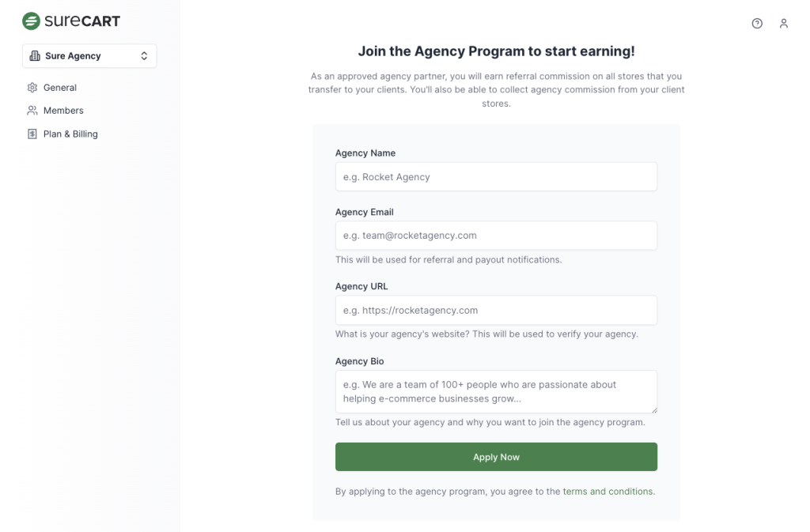Open the Members section
810x532 pixels.
click(x=63, y=111)
